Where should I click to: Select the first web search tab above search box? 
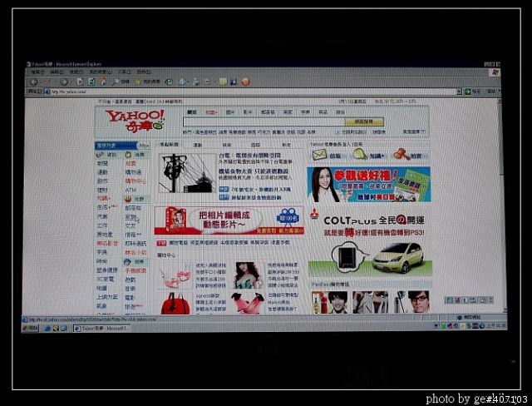192,112
